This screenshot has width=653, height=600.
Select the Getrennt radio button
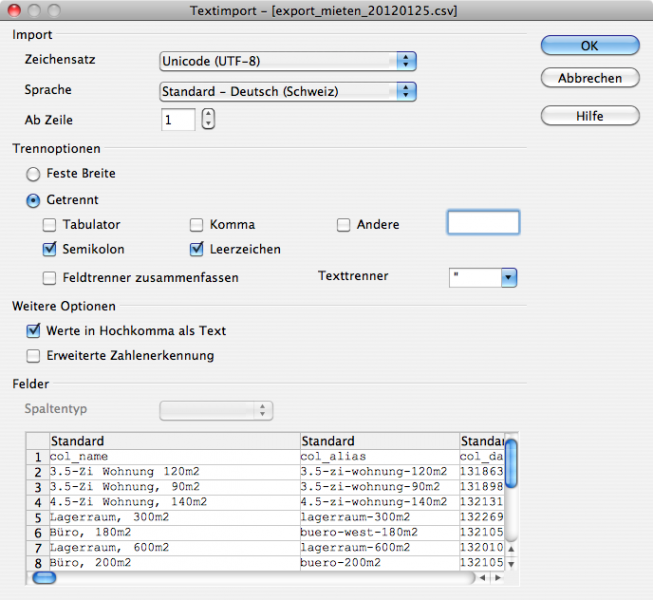click(x=34, y=200)
